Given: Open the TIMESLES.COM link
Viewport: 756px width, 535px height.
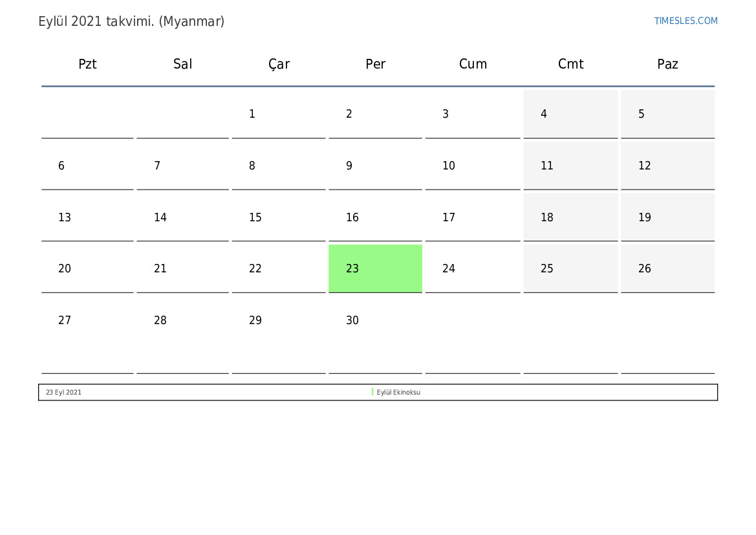Looking at the screenshot, I should click(x=686, y=21).
